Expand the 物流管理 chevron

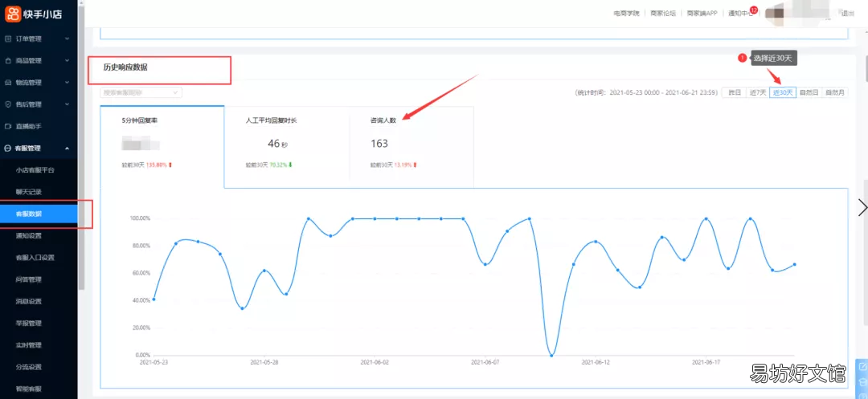click(67, 83)
